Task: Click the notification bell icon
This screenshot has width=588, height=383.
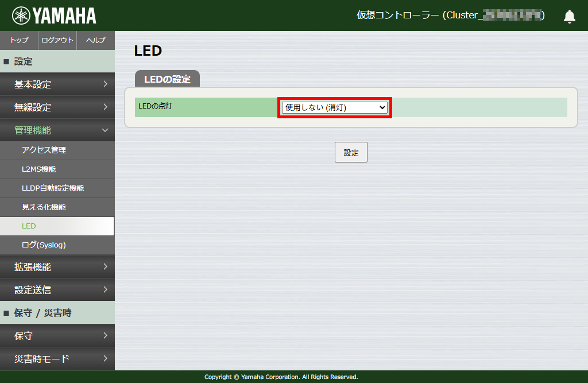Action: (569, 17)
